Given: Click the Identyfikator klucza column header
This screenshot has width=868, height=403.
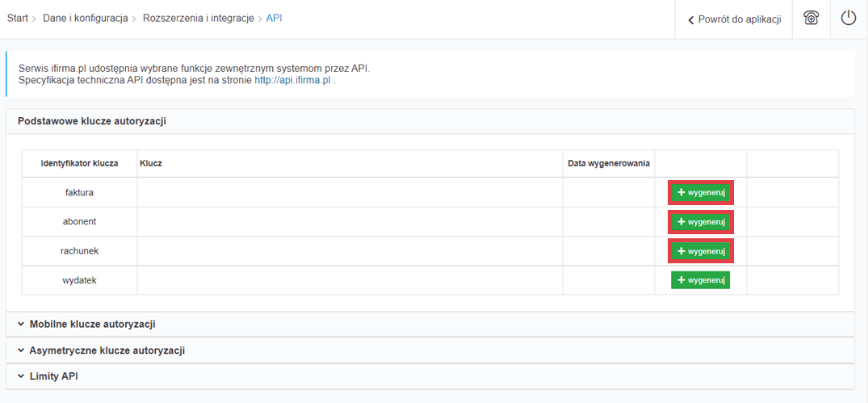Looking at the screenshot, I should 79,163.
